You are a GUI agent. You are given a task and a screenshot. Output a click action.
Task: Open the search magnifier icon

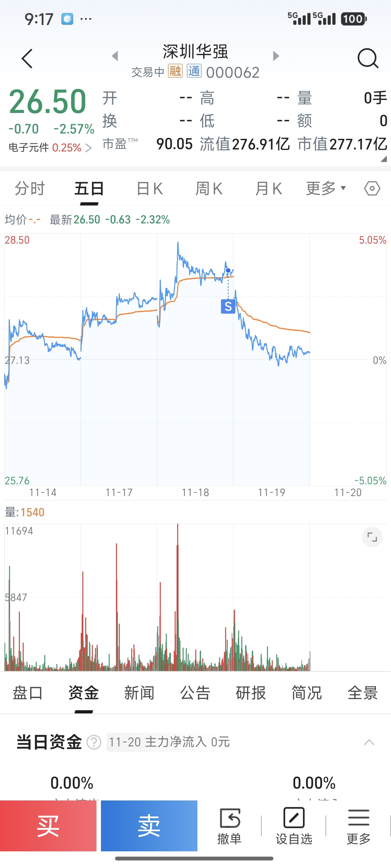click(x=367, y=59)
